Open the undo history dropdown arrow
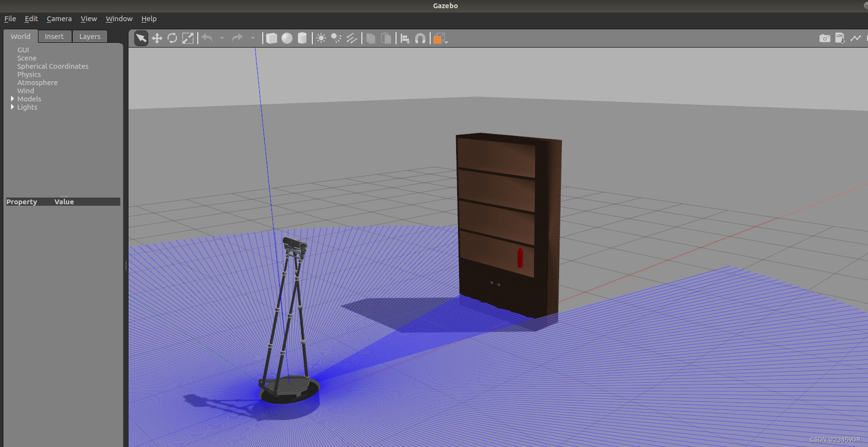The height and width of the screenshot is (447, 868). 222,38
